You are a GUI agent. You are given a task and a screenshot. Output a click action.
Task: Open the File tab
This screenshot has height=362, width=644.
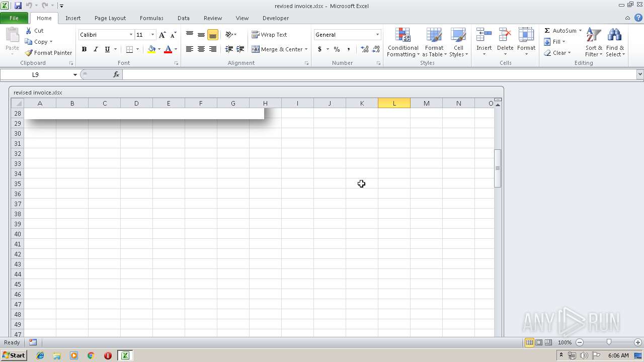[x=14, y=18]
